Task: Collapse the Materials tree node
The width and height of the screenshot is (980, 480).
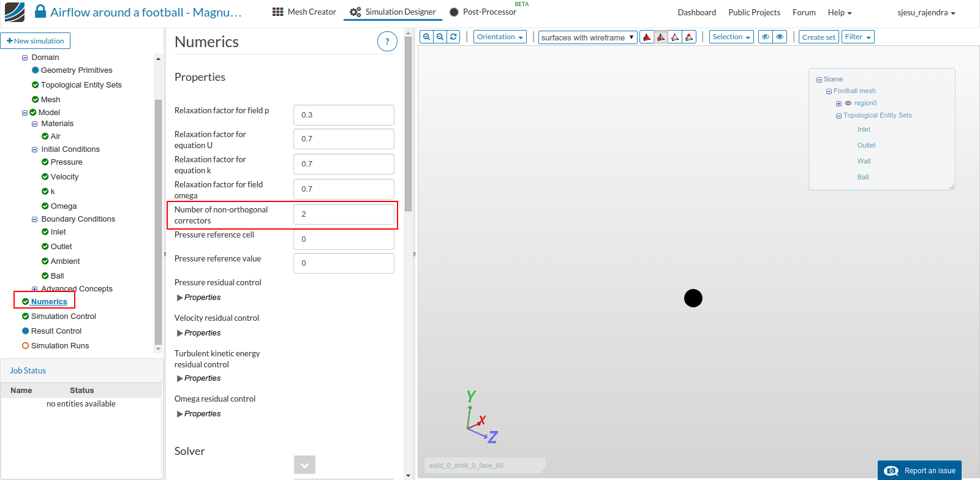Action: [x=35, y=124]
